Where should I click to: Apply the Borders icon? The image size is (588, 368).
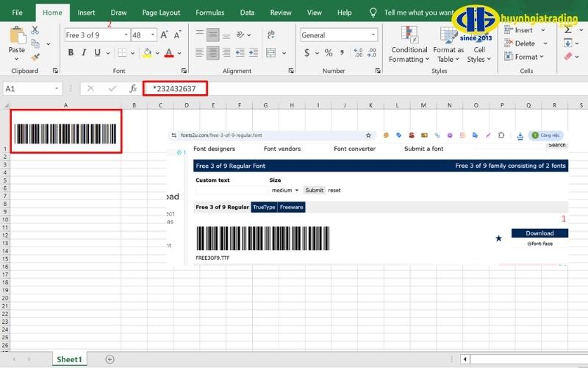122,52
